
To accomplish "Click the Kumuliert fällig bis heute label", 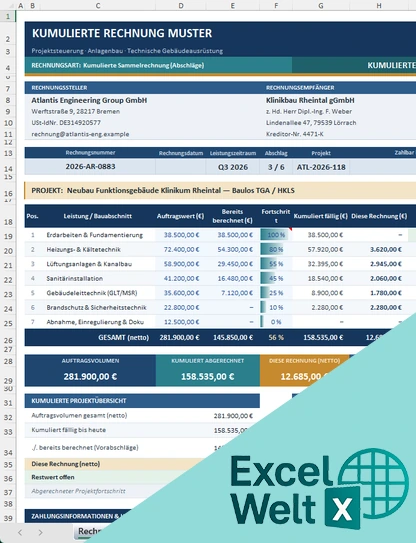I will 69,430.
